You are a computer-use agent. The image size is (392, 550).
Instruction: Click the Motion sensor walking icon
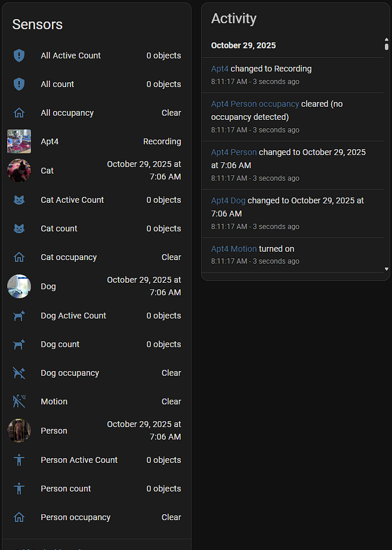click(19, 401)
